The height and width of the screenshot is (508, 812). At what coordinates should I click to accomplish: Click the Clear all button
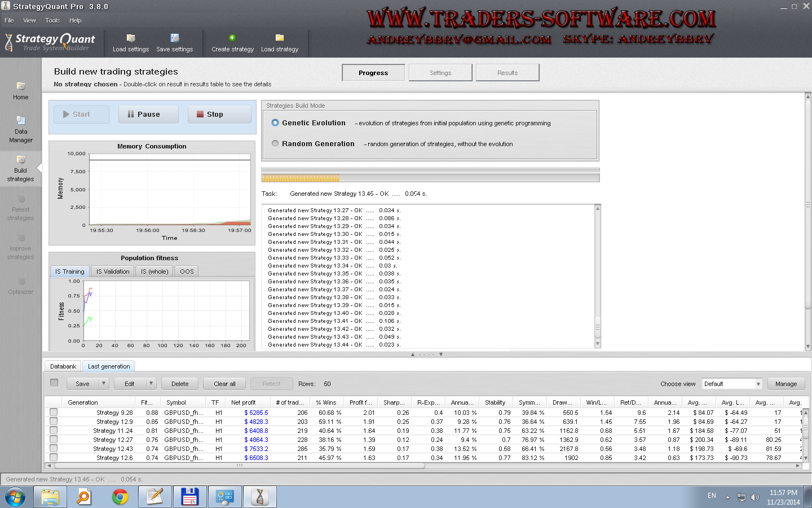click(x=224, y=384)
